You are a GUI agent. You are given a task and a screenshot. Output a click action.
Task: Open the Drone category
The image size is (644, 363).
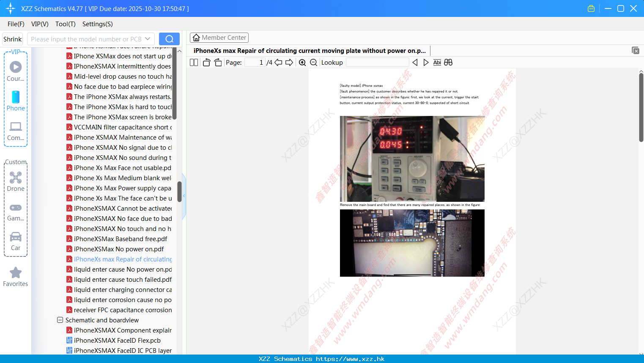[x=16, y=181]
